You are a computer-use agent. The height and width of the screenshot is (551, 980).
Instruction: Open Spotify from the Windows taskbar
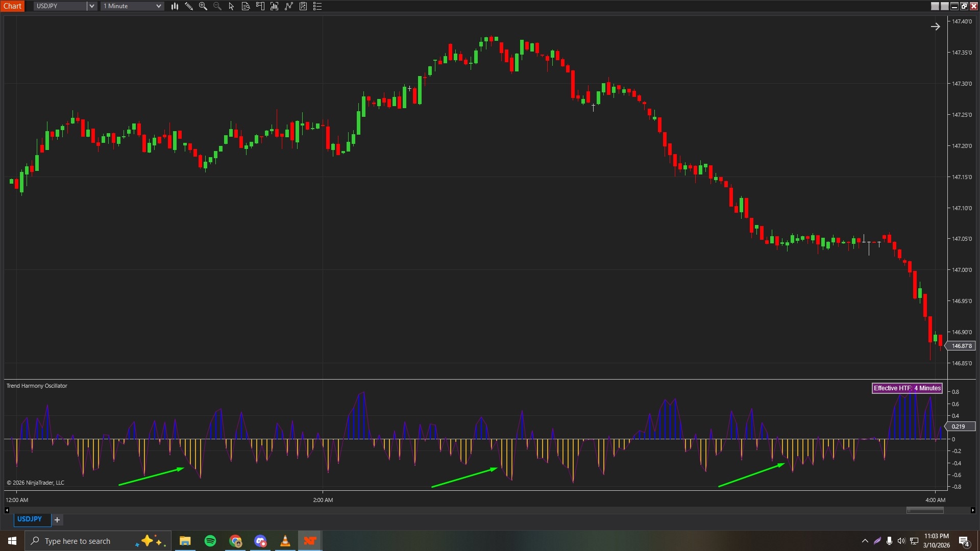pyautogui.click(x=210, y=541)
